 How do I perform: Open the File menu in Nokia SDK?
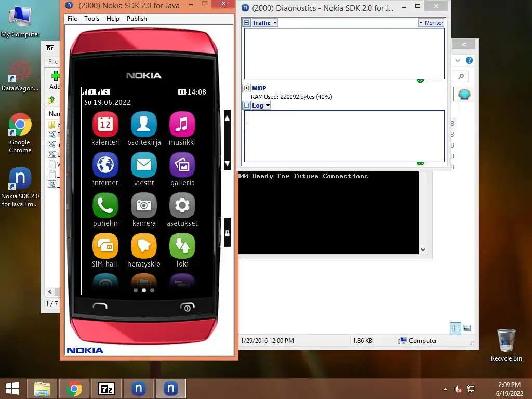(72, 19)
